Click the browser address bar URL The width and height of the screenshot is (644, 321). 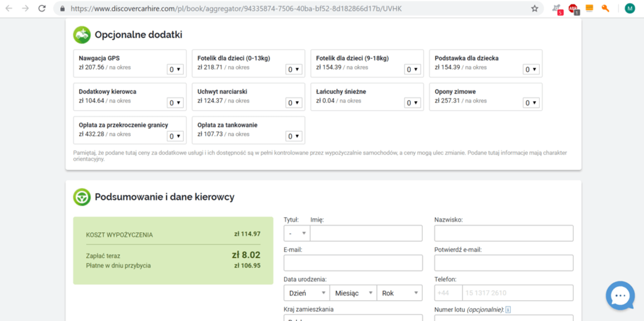(x=236, y=9)
